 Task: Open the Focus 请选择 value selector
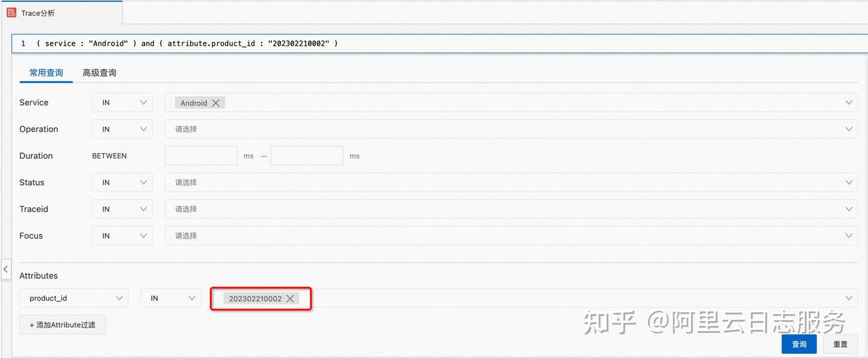511,236
